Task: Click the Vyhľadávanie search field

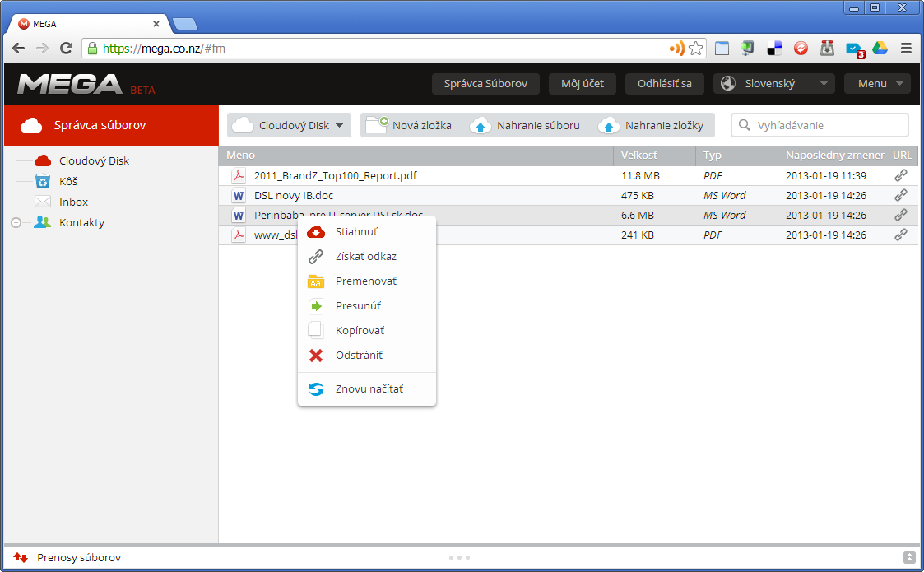Action: tap(820, 125)
